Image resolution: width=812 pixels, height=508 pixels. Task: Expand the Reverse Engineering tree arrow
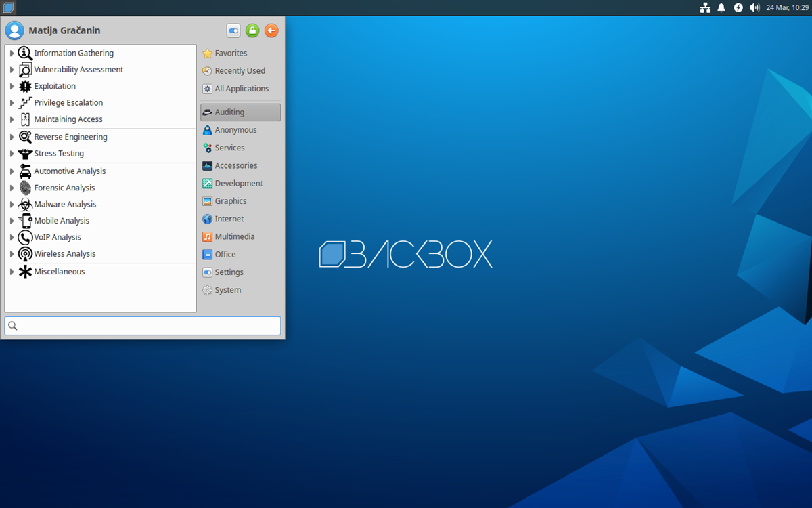tap(12, 137)
